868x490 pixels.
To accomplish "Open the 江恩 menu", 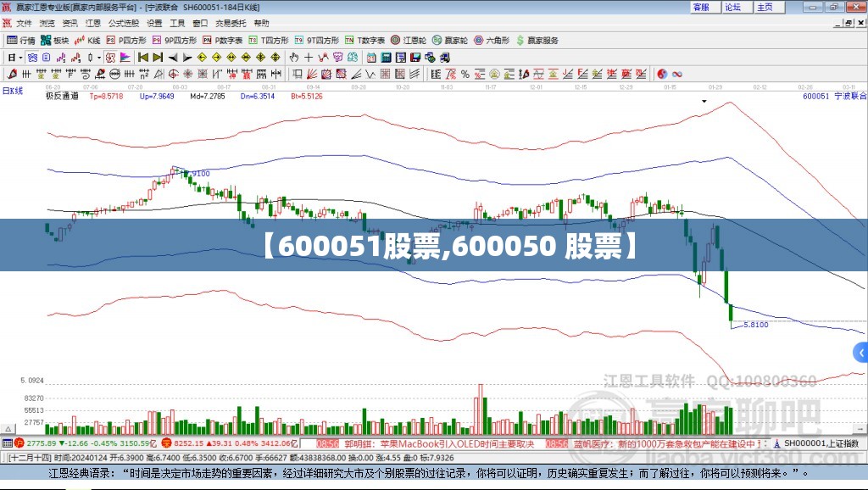I will tap(93, 23).
